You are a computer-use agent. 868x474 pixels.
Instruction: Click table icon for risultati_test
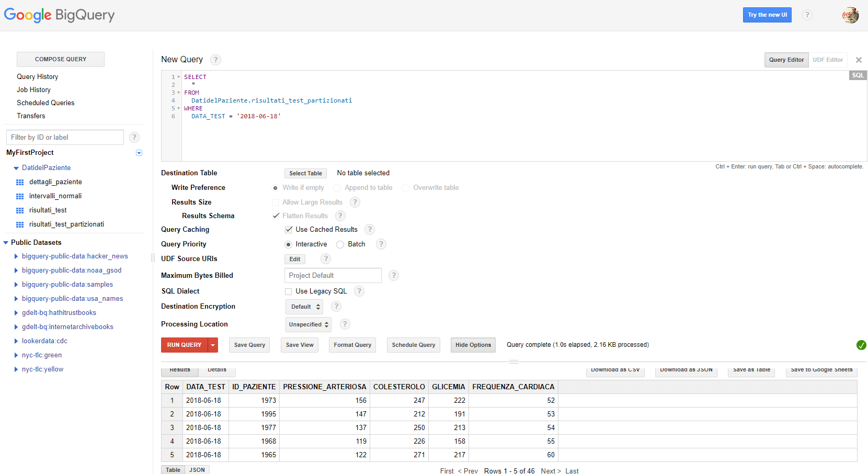click(x=20, y=210)
